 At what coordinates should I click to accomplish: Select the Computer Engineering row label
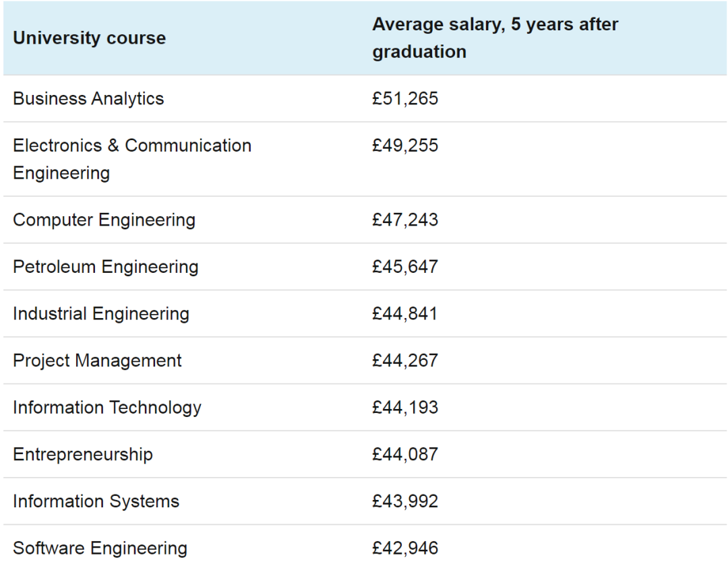(104, 220)
